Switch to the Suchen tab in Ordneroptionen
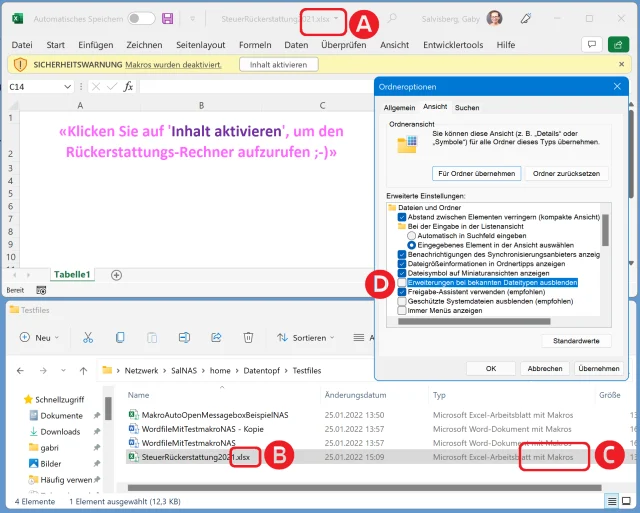 click(466, 107)
